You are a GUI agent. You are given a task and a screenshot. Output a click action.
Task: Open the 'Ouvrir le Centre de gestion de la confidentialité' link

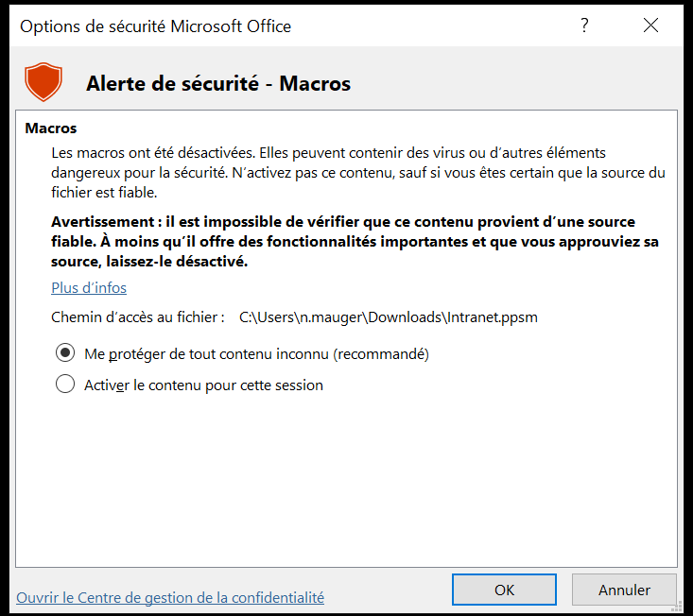tap(170, 597)
